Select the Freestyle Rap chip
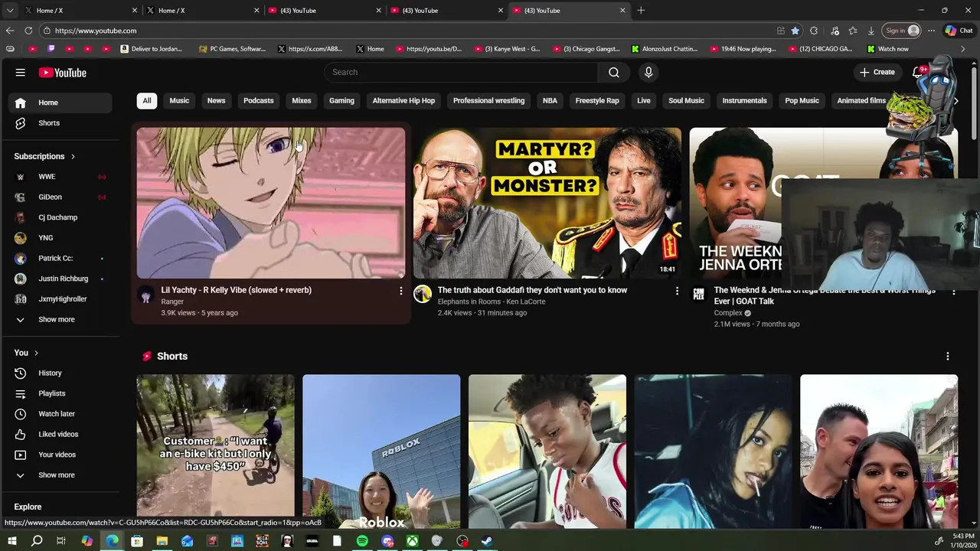980x551 pixels. (597, 100)
